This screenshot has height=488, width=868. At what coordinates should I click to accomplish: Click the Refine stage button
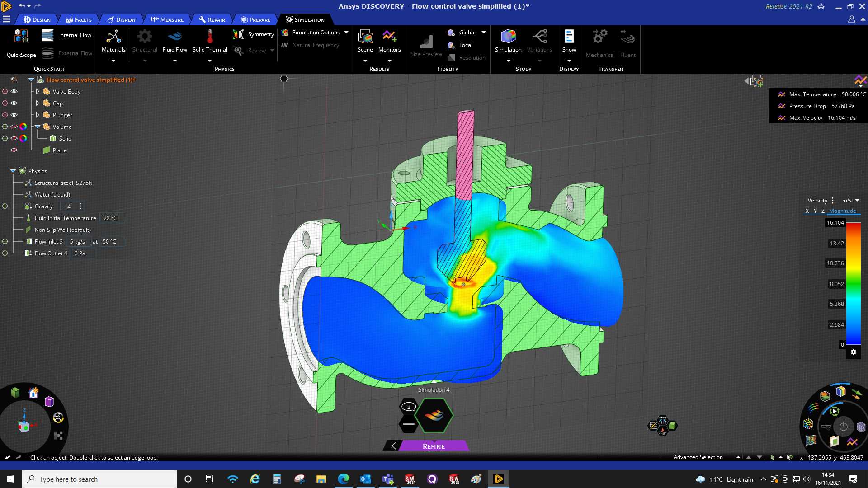tap(434, 446)
